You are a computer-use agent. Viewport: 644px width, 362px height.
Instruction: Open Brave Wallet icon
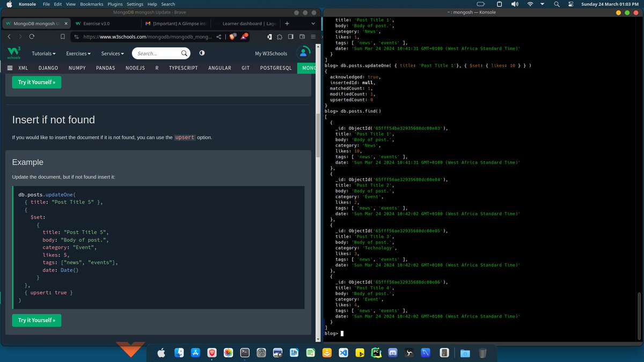302,36
